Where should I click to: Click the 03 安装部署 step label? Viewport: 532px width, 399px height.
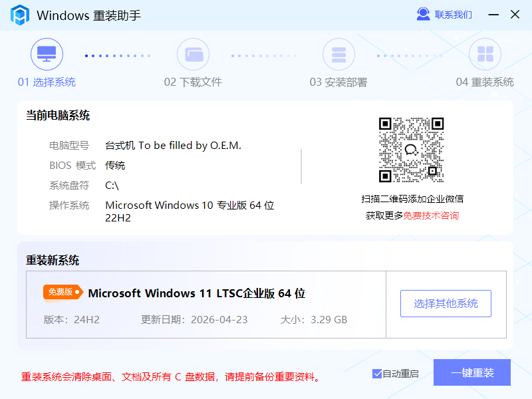[338, 82]
